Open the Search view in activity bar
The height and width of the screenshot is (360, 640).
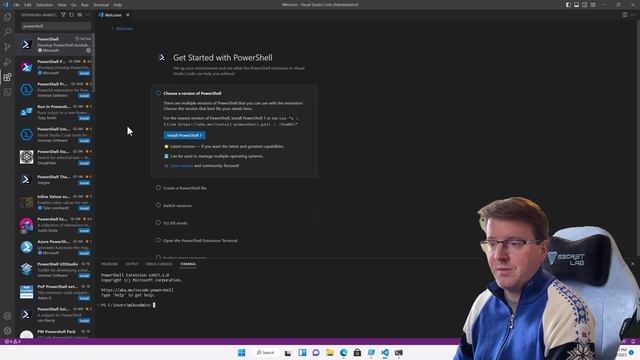(7, 32)
